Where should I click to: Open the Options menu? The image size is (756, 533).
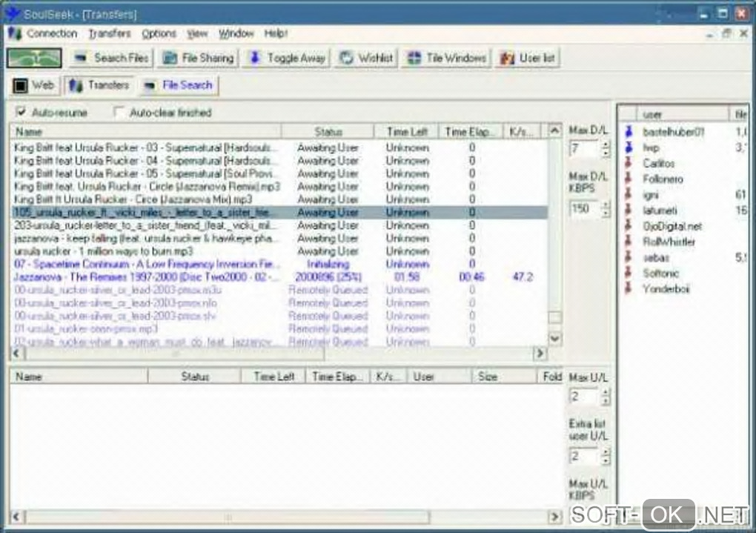point(159,34)
